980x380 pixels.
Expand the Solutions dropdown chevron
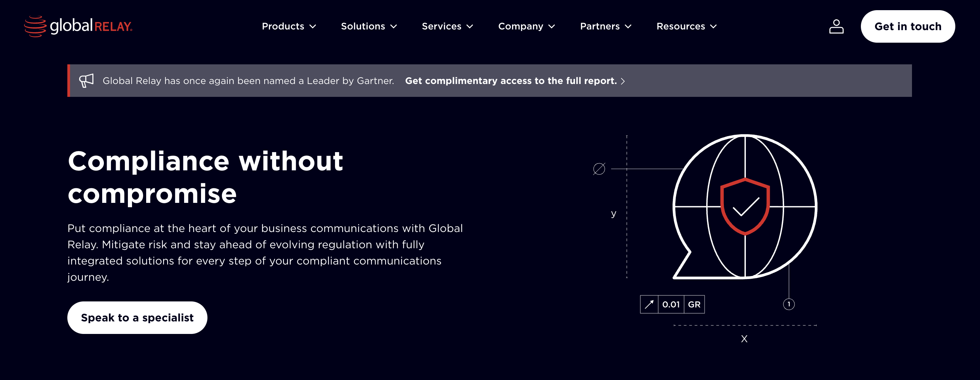[x=394, y=27]
